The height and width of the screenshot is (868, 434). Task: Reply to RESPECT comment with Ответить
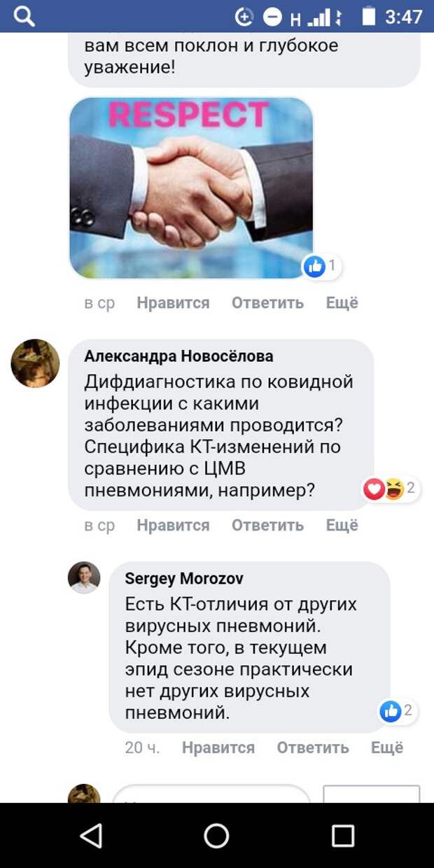coord(267,303)
